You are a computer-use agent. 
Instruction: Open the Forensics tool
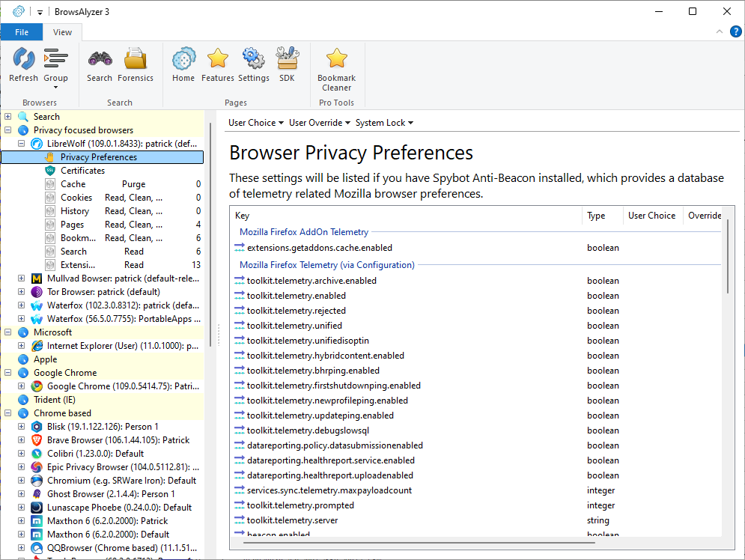click(x=136, y=64)
